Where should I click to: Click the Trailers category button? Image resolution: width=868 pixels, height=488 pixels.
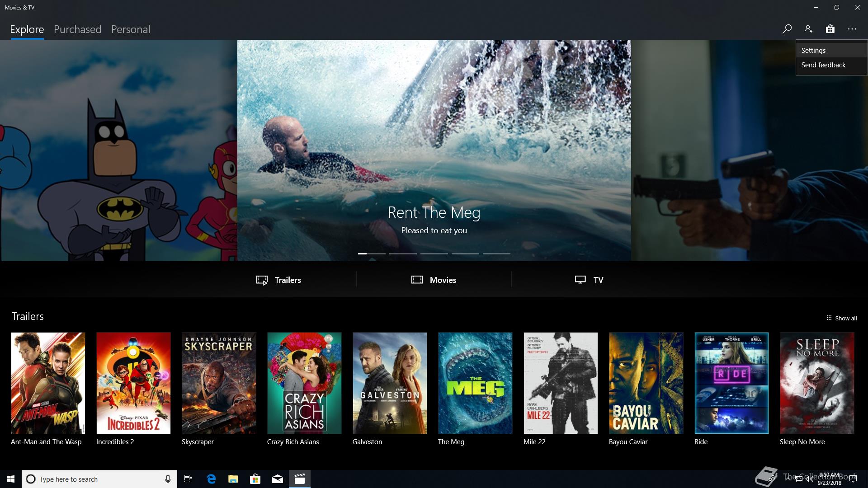click(278, 280)
